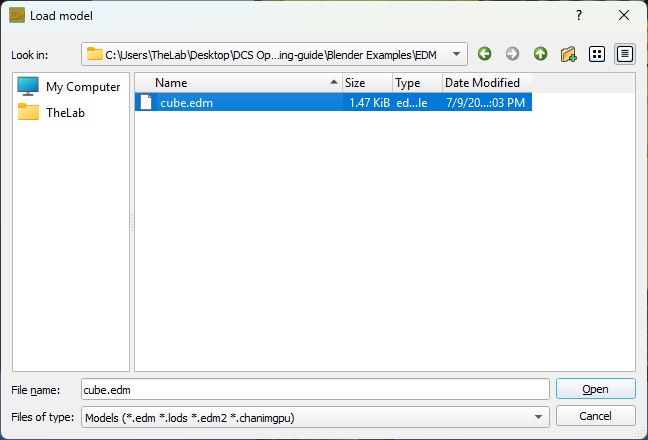Switch to list view icon mode
This screenshot has width=648, height=440.
coord(597,54)
